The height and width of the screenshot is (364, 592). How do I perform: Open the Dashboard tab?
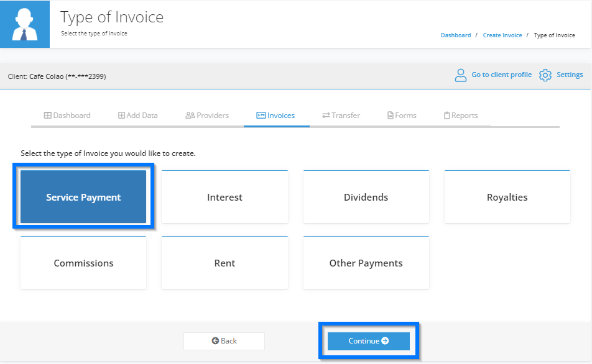pos(67,116)
